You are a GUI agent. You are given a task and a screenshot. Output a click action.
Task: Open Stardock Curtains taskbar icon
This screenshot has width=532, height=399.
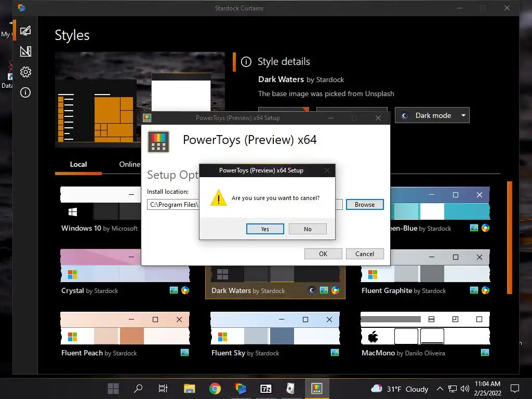pos(240,389)
